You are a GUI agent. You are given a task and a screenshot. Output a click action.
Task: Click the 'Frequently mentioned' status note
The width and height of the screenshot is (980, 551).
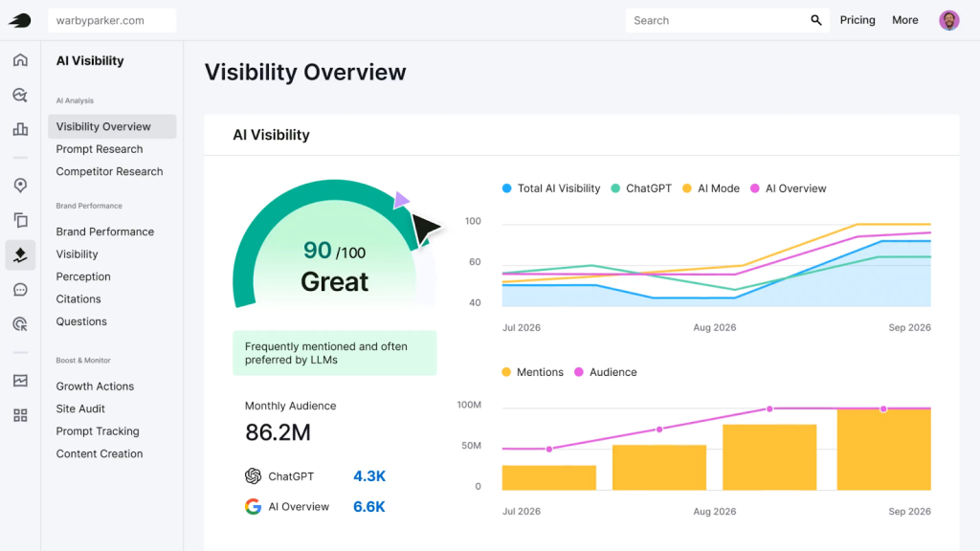334,353
